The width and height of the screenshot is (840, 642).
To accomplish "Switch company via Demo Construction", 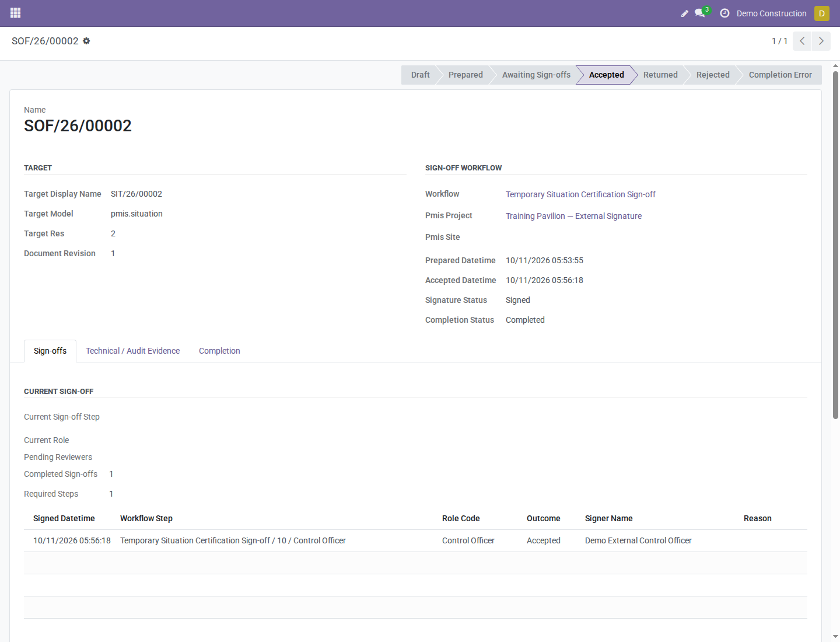I will click(771, 13).
